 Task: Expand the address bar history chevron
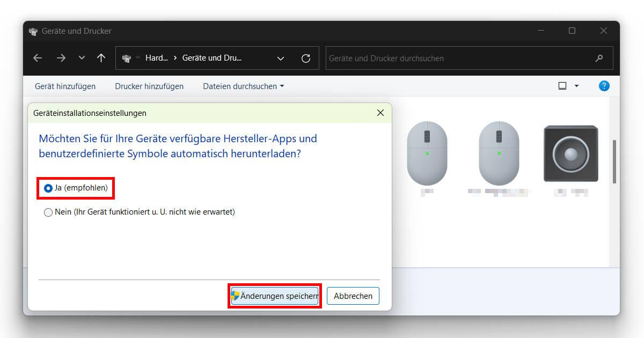[280, 58]
